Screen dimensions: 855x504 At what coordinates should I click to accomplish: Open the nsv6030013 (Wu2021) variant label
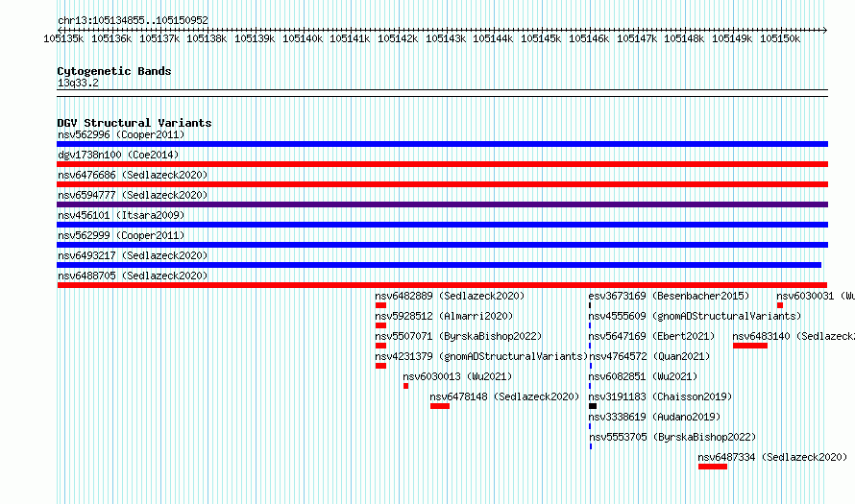pos(457,376)
